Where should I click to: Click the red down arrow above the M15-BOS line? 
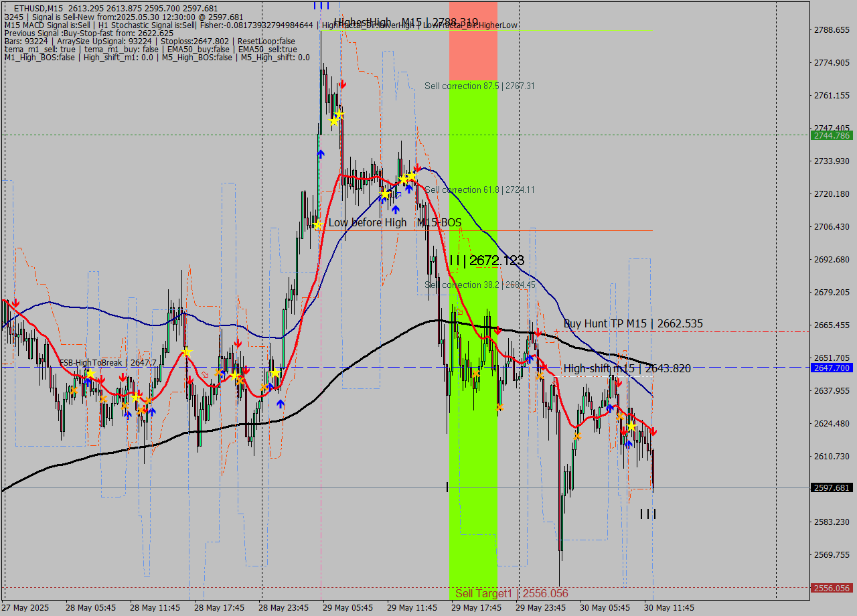[x=417, y=167]
